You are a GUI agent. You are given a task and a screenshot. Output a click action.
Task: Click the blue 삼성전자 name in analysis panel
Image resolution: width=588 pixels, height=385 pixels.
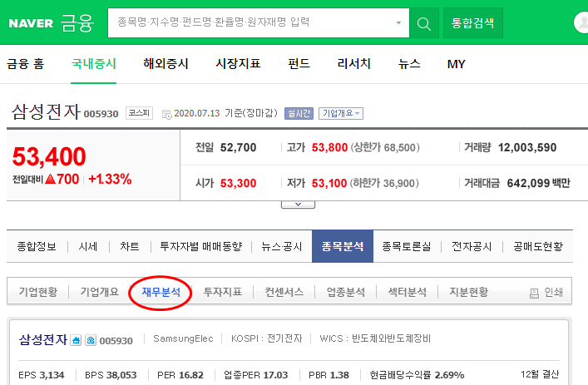tap(43, 339)
